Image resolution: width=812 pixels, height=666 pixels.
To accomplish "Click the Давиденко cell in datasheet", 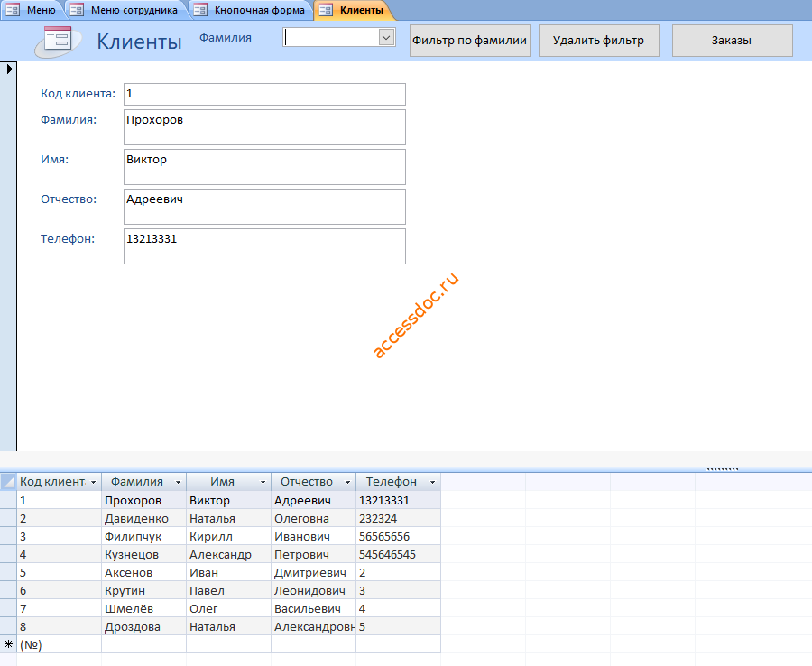I will [144, 518].
